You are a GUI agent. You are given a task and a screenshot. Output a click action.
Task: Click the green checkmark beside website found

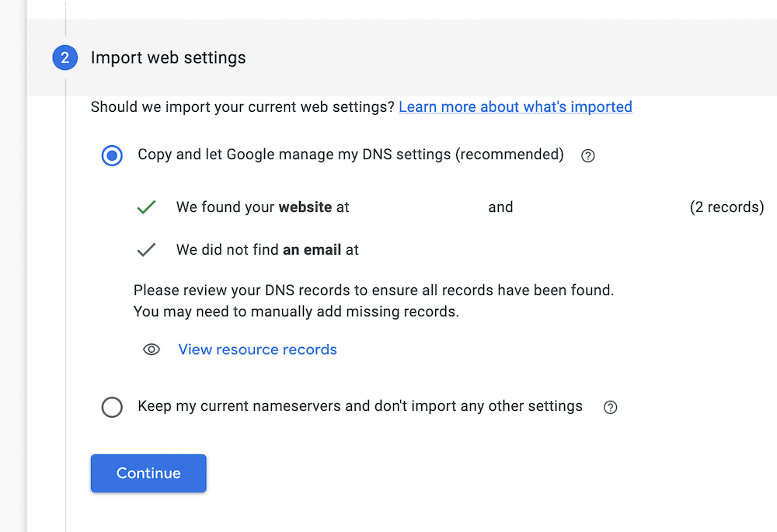pyautogui.click(x=146, y=207)
